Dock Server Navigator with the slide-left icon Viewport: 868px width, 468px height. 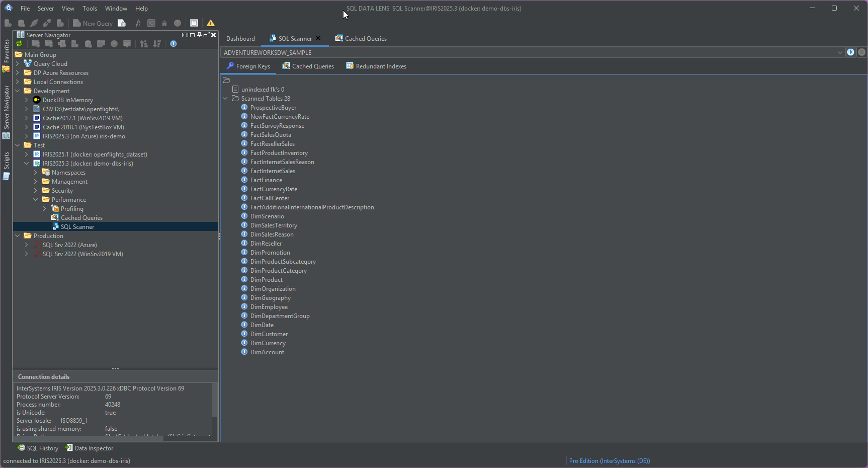(185, 35)
